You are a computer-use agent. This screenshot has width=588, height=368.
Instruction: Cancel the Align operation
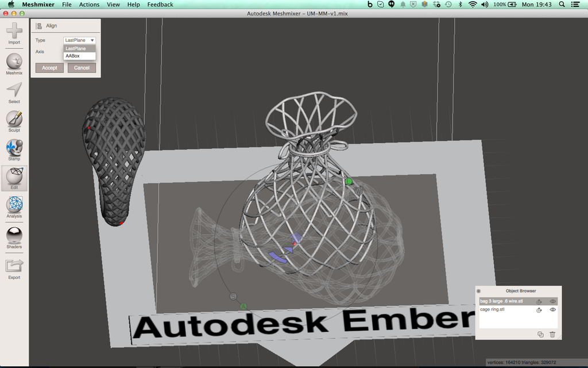click(x=82, y=68)
